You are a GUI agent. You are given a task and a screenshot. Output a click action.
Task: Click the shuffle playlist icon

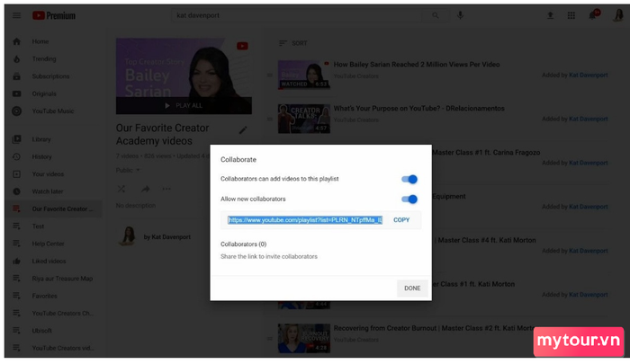tap(121, 189)
